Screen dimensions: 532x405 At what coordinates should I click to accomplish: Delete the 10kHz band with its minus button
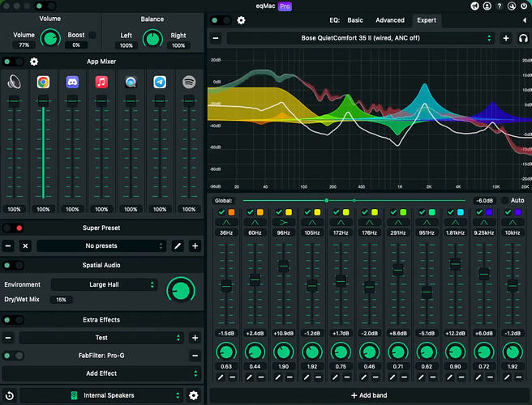(x=519, y=377)
